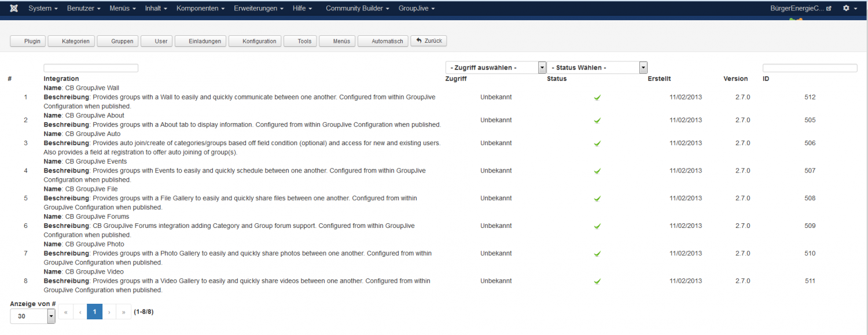Click the Plugin toolbar button

coord(28,41)
